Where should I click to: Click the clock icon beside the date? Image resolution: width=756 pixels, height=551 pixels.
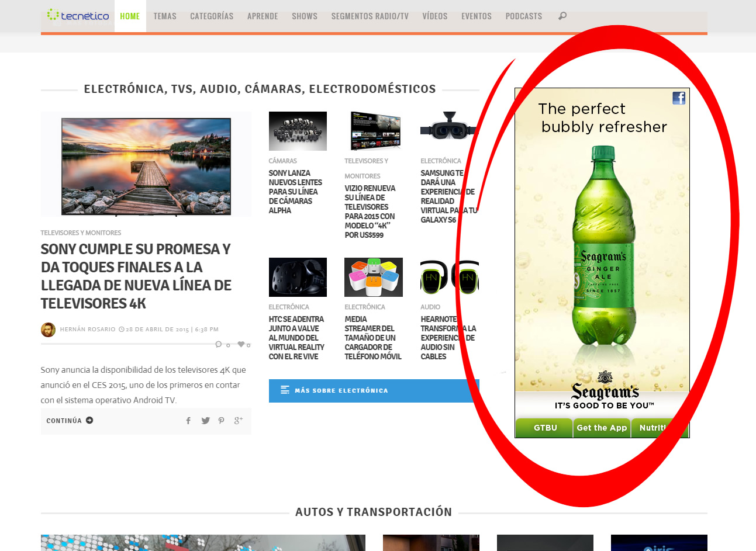122,330
